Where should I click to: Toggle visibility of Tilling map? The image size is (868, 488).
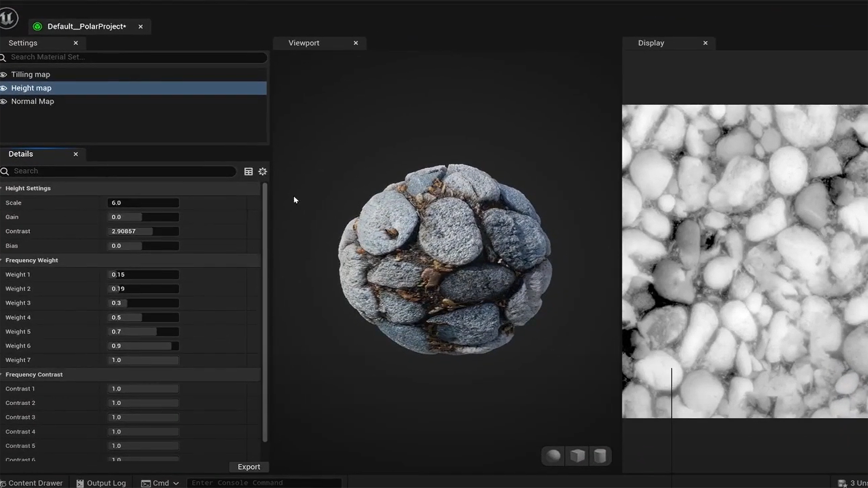point(4,75)
